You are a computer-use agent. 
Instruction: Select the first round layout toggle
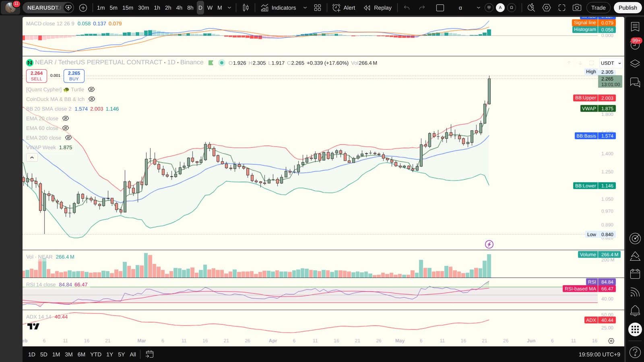(489, 8)
